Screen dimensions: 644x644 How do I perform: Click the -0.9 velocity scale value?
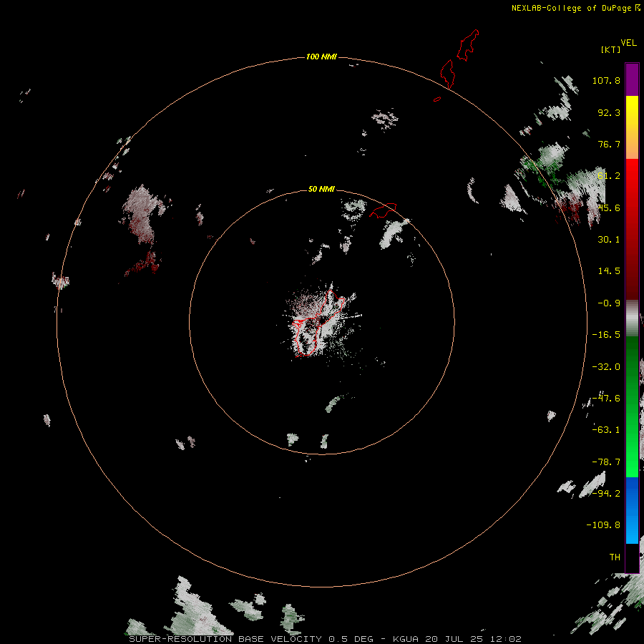[609, 303]
